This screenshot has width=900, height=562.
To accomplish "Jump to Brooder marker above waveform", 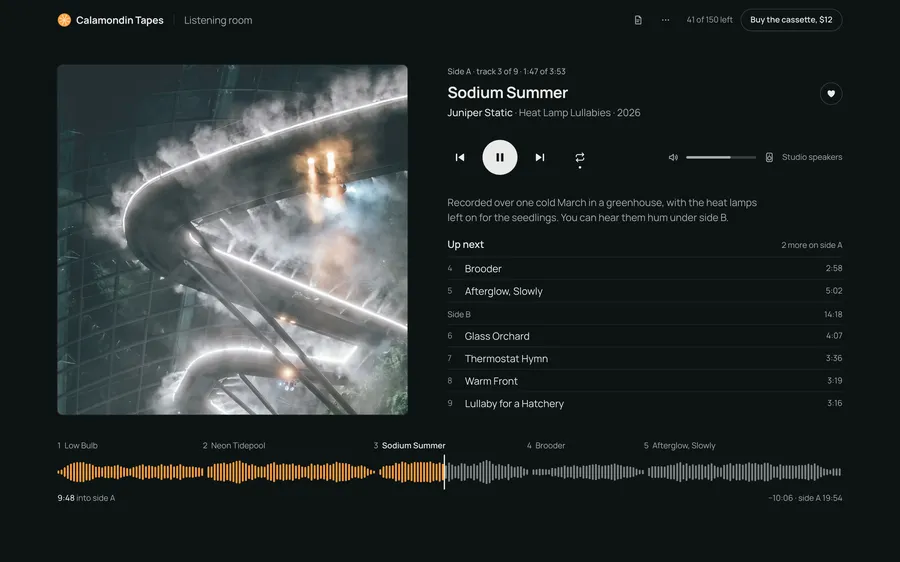I will click(546, 445).
